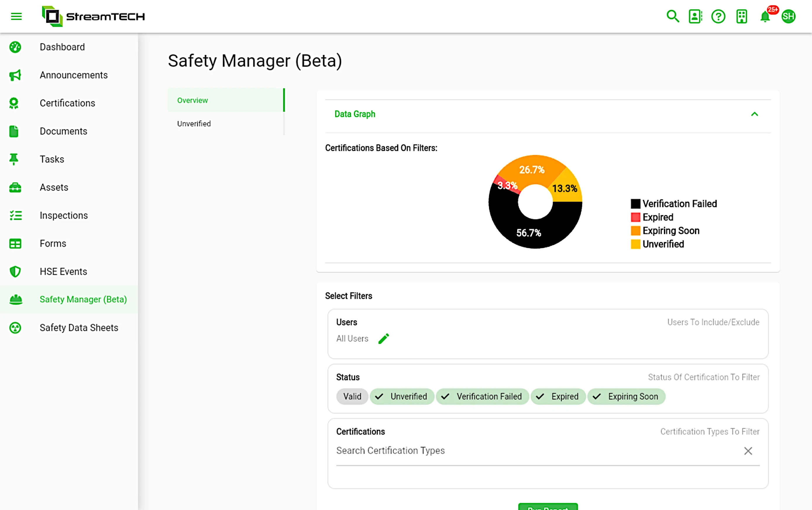Open the search magnifier icon
The width and height of the screenshot is (812, 510).
pos(672,16)
